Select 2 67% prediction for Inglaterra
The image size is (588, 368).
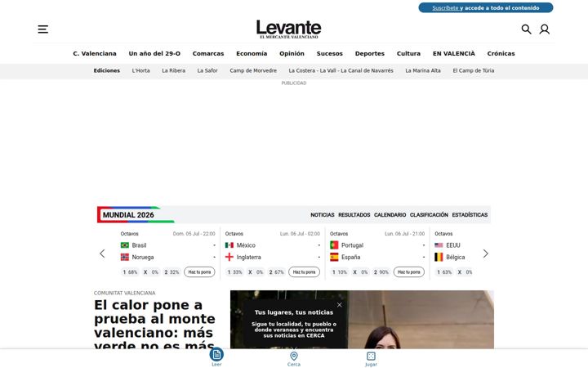pos(276,272)
